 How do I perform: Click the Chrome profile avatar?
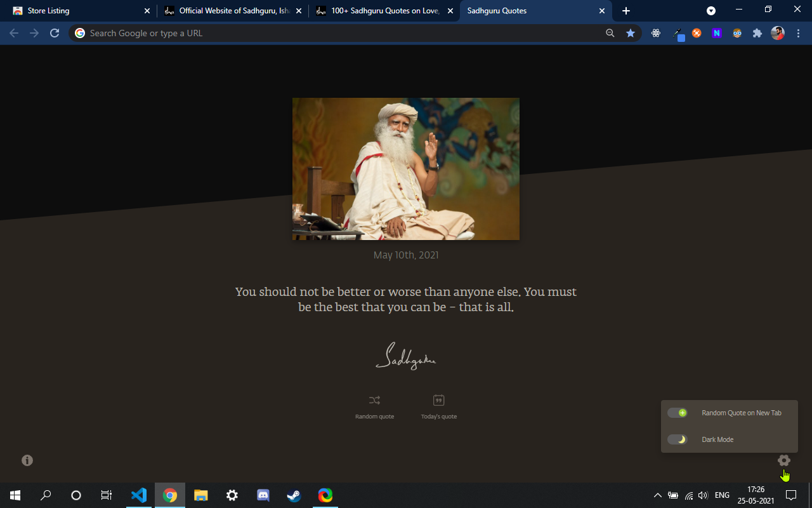pos(777,32)
